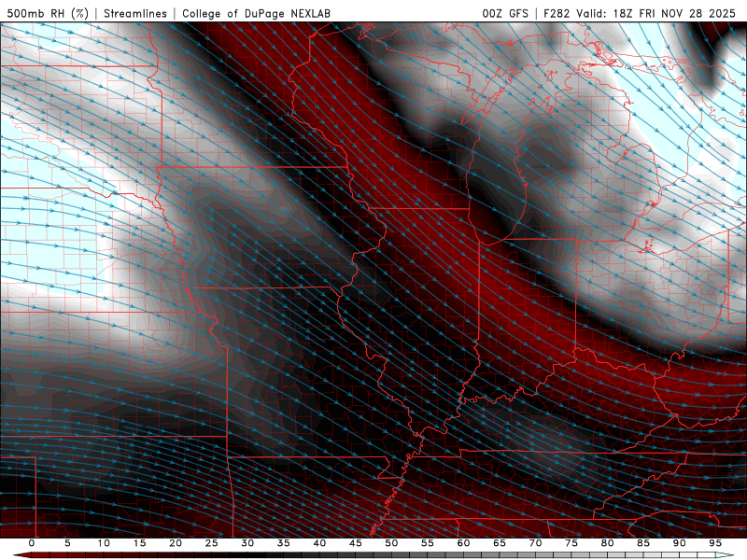Click the "35" label on the RH scale

[284, 543]
